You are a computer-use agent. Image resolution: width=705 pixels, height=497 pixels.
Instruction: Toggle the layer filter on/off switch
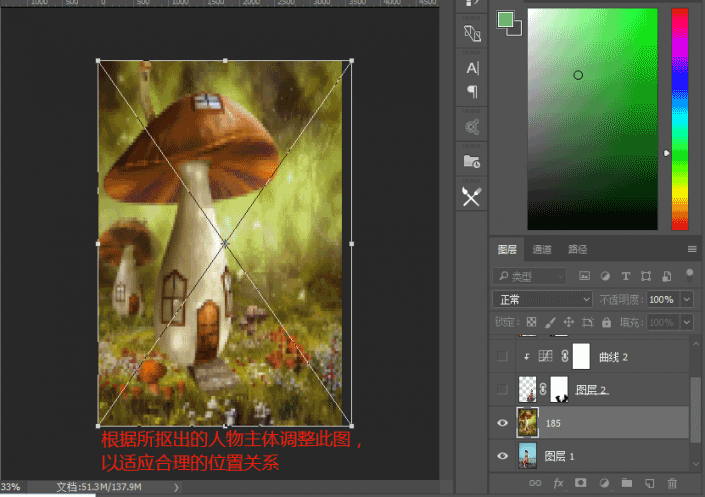click(689, 276)
